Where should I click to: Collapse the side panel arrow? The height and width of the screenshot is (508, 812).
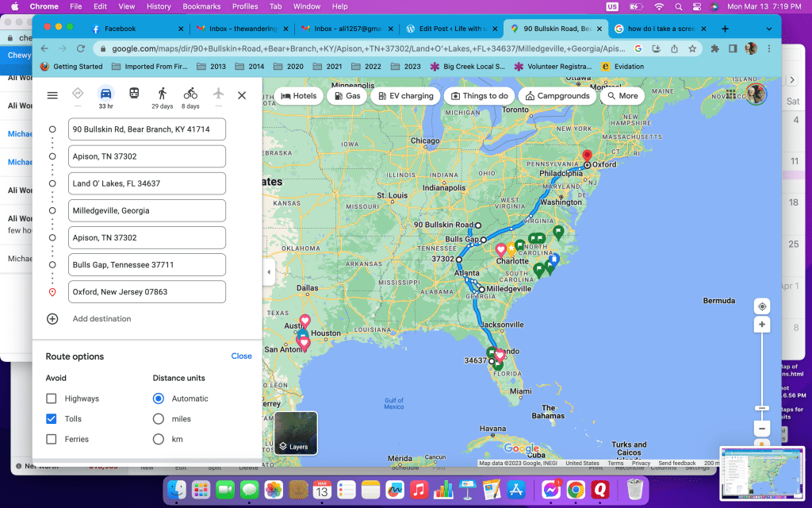[x=268, y=272]
